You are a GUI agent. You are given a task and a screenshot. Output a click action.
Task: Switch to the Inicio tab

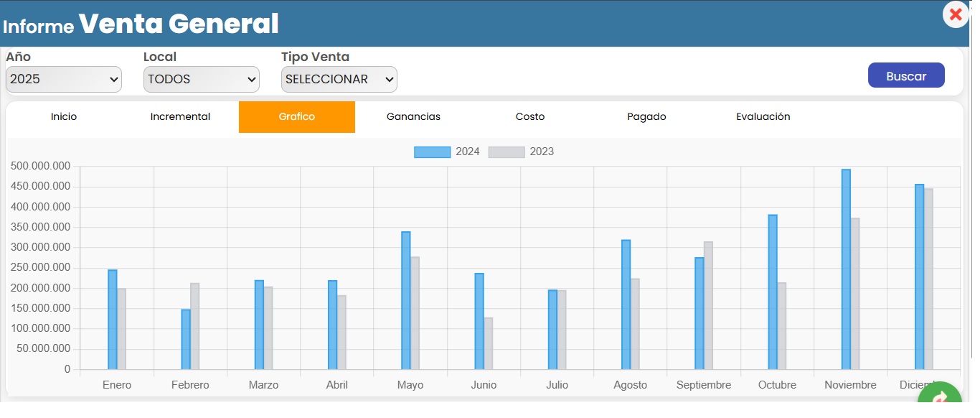pos(64,116)
